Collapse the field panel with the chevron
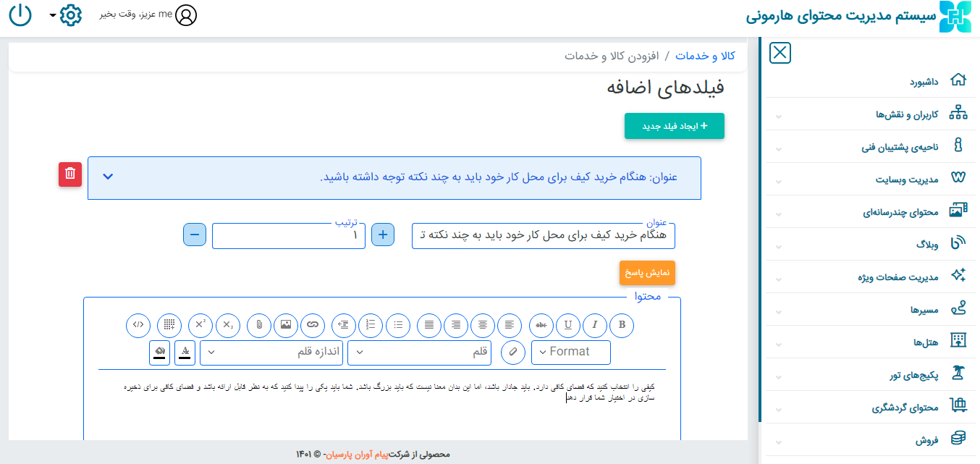This screenshot has width=980, height=464. click(108, 177)
